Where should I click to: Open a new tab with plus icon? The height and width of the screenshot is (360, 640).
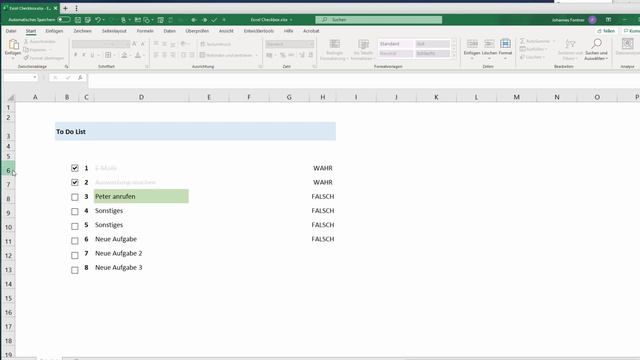(x=65, y=8)
